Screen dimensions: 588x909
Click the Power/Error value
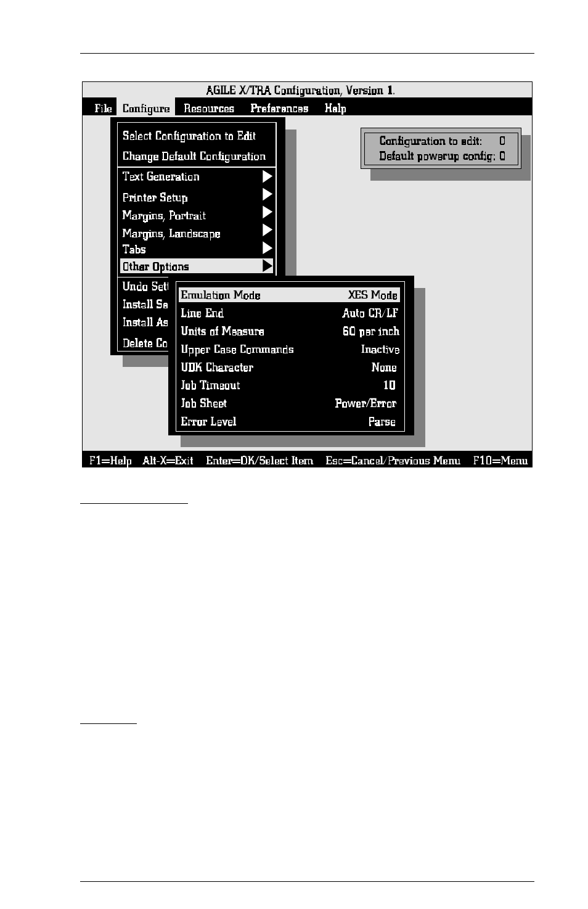point(365,403)
